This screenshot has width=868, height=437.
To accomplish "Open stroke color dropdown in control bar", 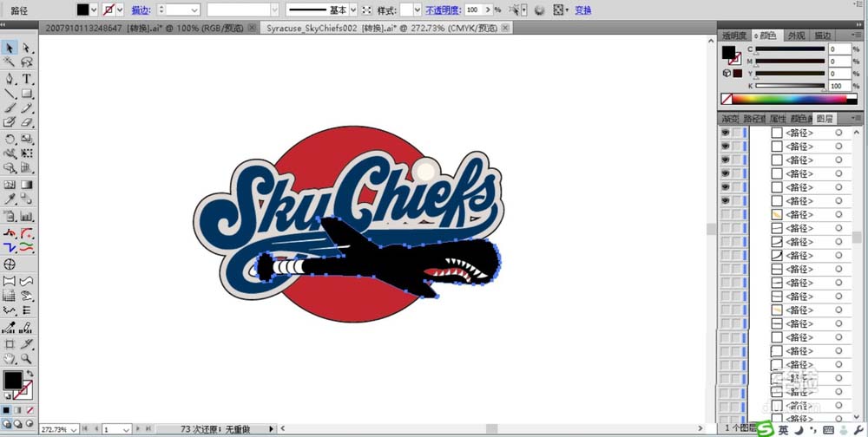I will 120,10.
